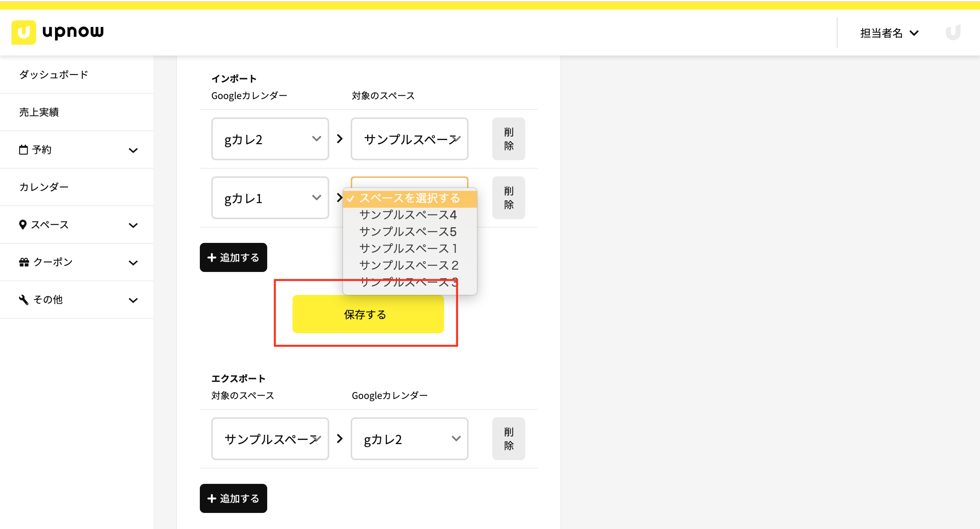Image resolution: width=980 pixels, height=529 pixels.
Task: Click 追加する under the import section
Action: 234,257
